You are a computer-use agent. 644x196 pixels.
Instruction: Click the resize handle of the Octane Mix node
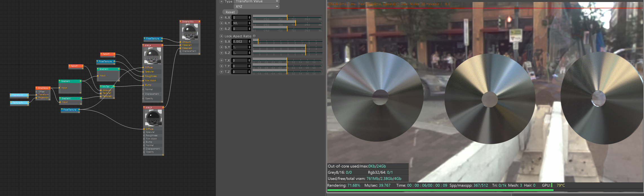click(199, 54)
